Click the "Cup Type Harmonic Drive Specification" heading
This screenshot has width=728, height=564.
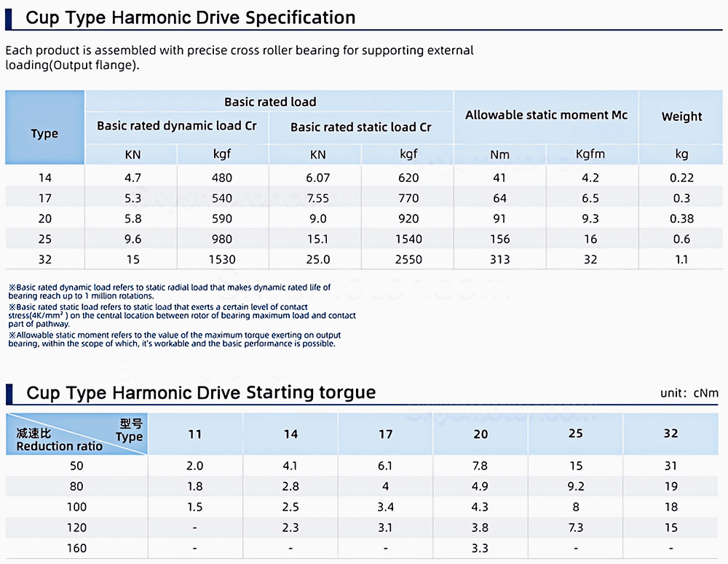[x=191, y=17]
